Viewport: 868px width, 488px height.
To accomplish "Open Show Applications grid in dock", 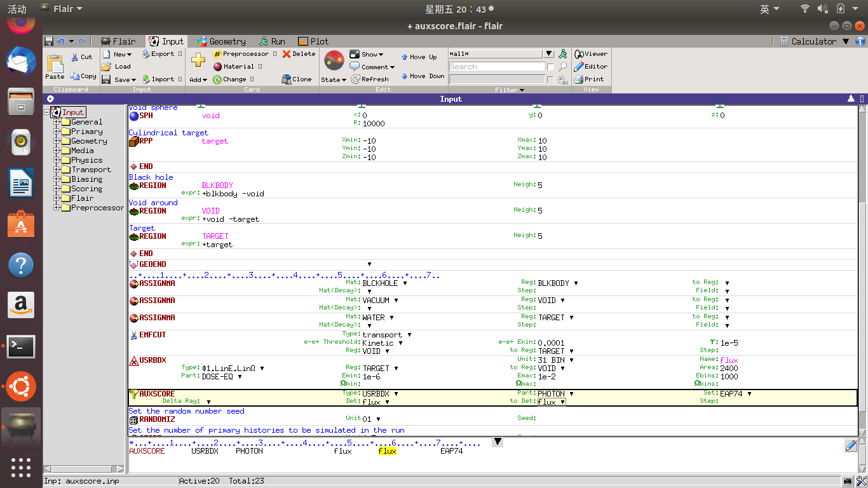I will [21, 467].
